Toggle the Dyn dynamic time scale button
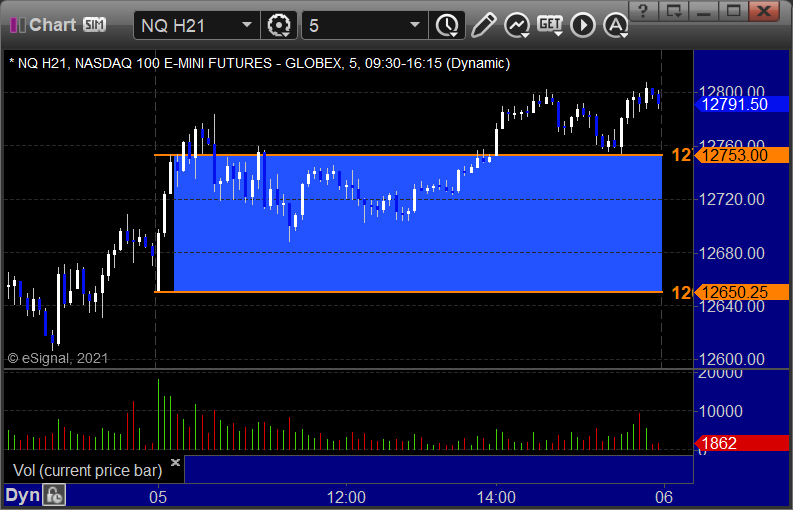 pyautogui.click(x=22, y=495)
